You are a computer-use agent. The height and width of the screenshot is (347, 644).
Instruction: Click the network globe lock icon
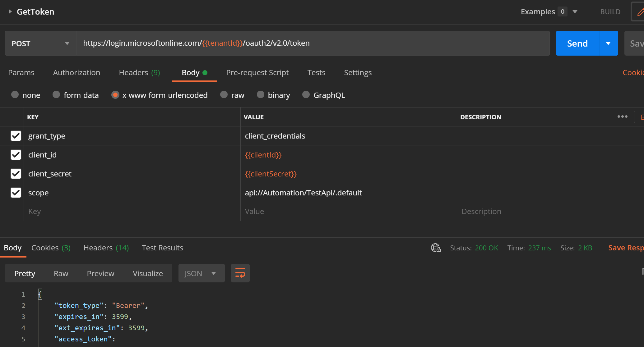tap(436, 248)
